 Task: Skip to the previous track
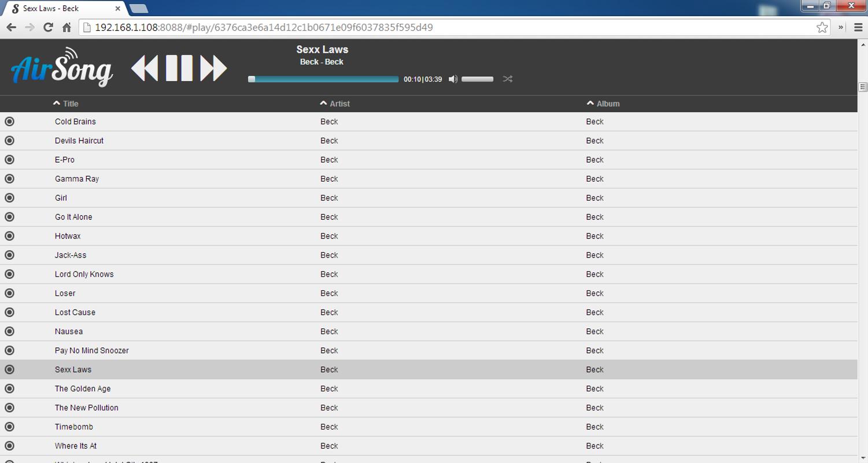tap(145, 68)
